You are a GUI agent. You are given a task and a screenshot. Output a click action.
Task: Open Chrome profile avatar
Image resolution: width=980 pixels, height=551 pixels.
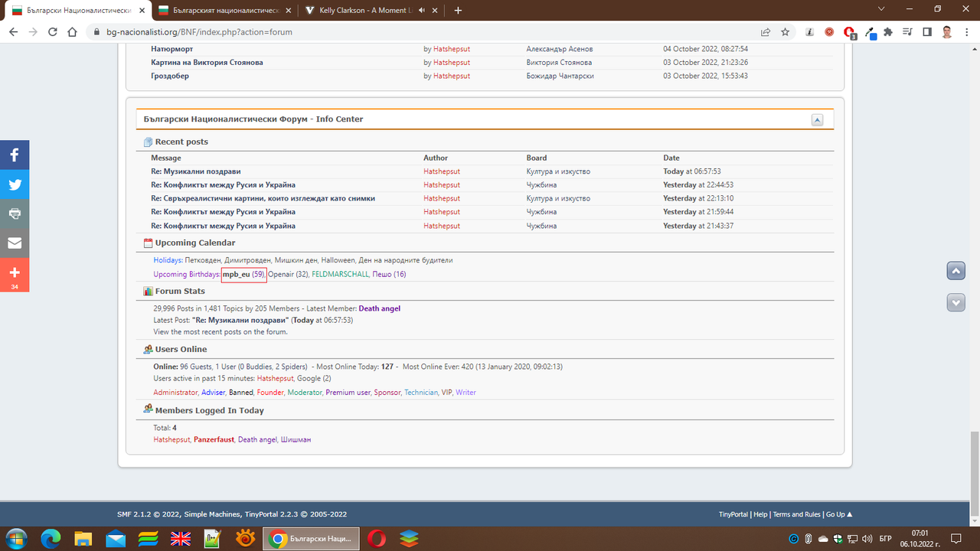pos(947,32)
